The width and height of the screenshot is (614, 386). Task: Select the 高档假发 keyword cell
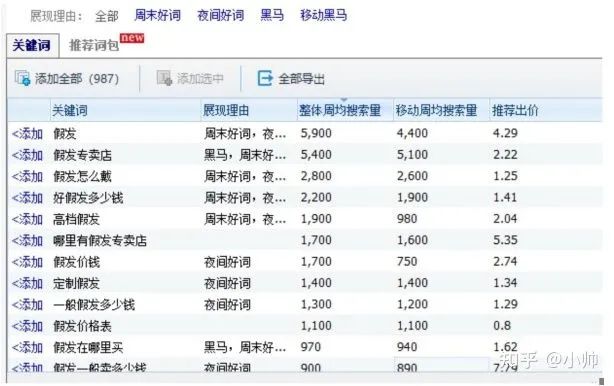tap(76, 219)
